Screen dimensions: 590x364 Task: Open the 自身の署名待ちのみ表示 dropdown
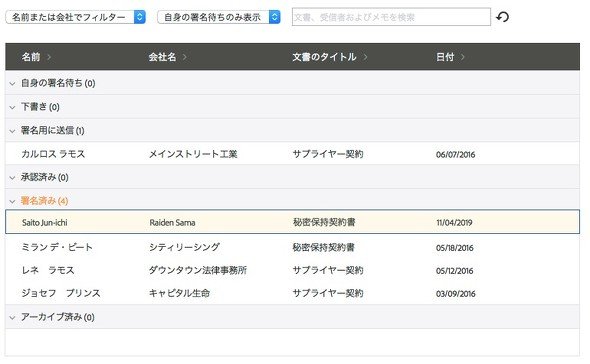(219, 17)
